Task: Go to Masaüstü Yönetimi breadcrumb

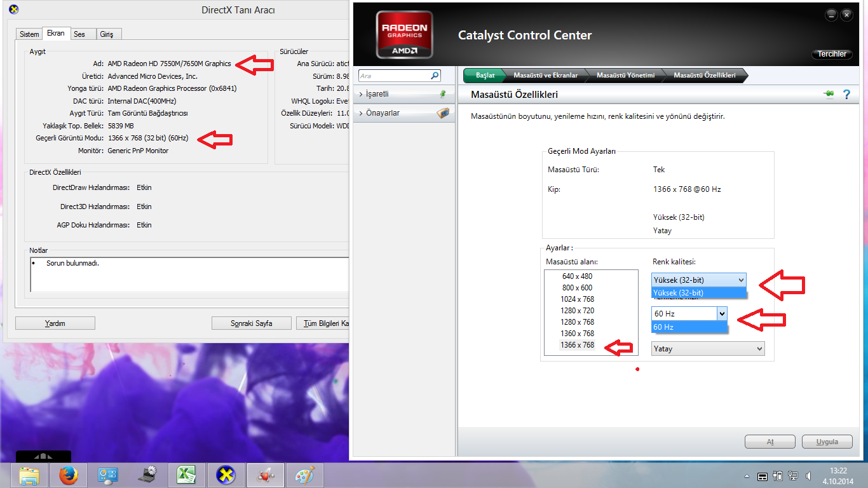Action: click(x=625, y=75)
